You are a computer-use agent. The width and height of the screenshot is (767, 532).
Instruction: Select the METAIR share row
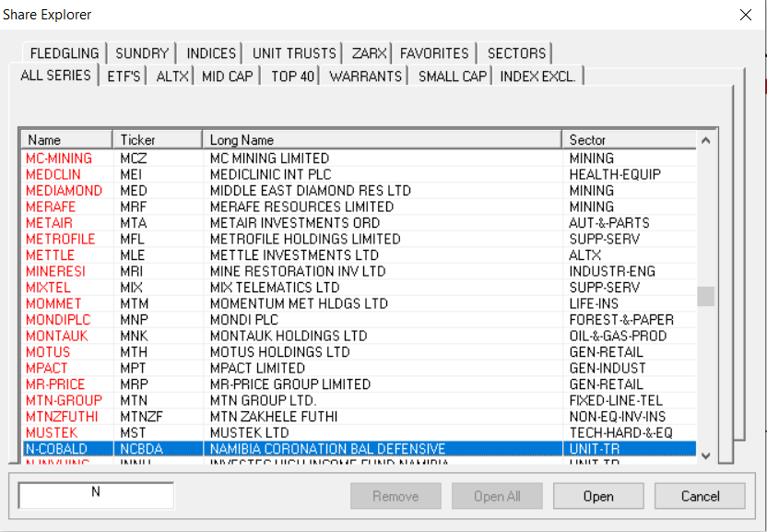(x=360, y=223)
